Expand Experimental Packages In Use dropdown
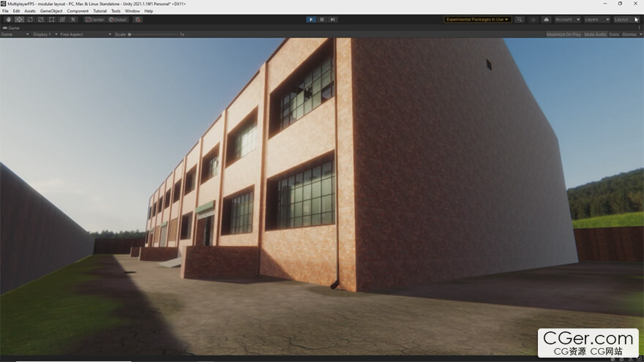Image resolution: width=644 pixels, height=362 pixels. click(x=478, y=20)
